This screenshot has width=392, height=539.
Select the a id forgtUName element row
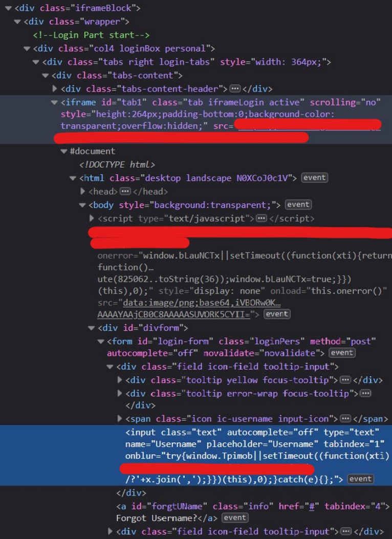point(252,506)
